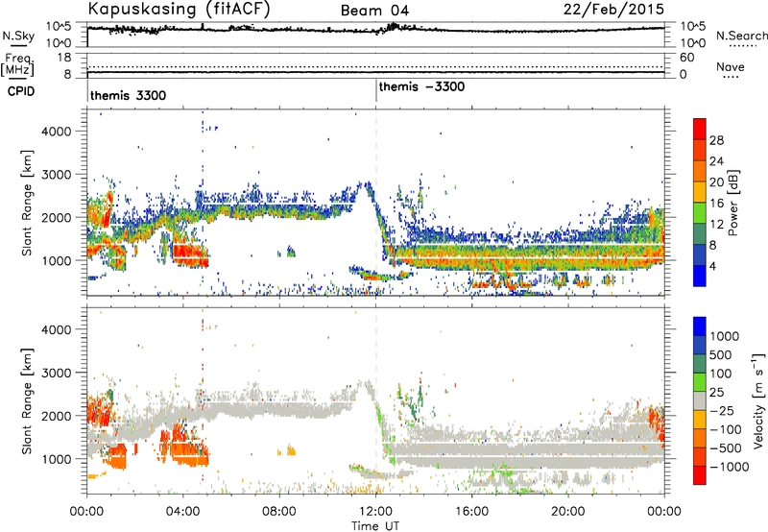
Task: Click the "20:00" time axis label
Action: [x=567, y=512]
